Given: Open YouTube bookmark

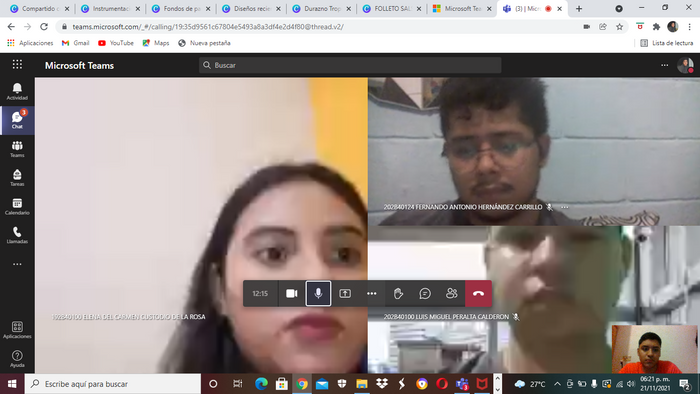Looking at the screenshot, I should (116, 43).
